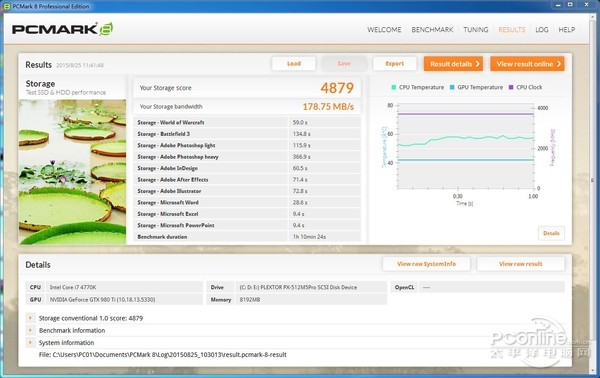Click View raw SystemInfo button
Viewport: 600px width, 378px height.
[426, 264]
